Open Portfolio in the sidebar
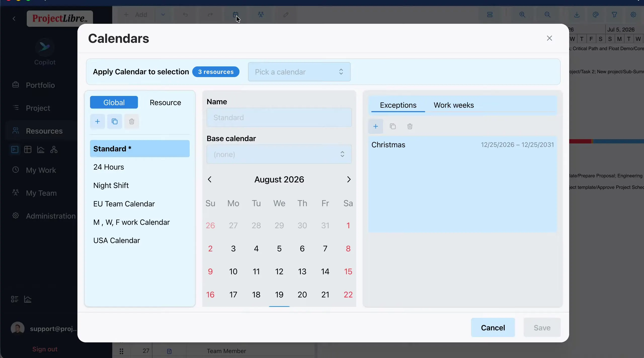Image resolution: width=644 pixels, height=358 pixels. click(40, 85)
